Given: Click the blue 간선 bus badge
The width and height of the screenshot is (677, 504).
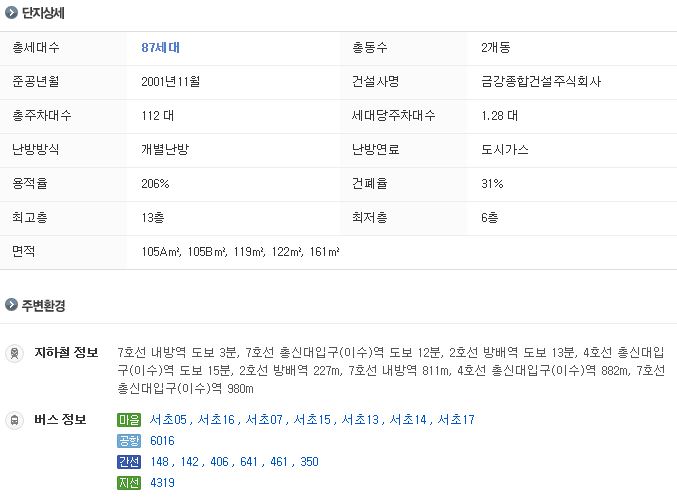Looking at the screenshot, I should coord(129,462).
